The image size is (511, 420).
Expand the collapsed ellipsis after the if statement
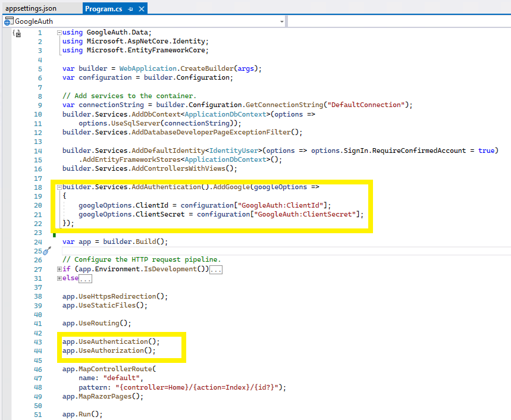click(214, 269)
